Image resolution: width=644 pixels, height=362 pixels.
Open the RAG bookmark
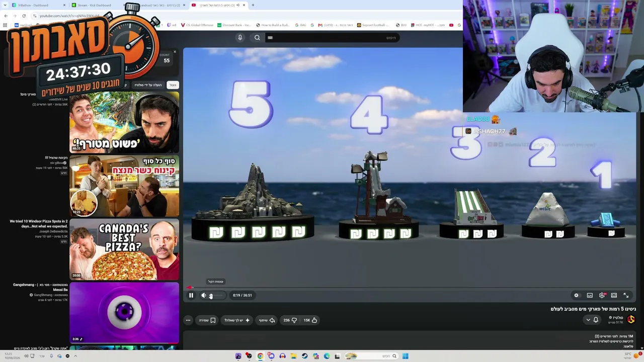tap(301, 25)
